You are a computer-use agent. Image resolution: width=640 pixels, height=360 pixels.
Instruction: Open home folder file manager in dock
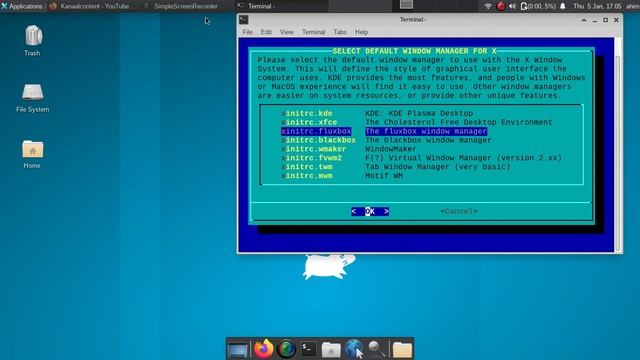tap(331, 350)
